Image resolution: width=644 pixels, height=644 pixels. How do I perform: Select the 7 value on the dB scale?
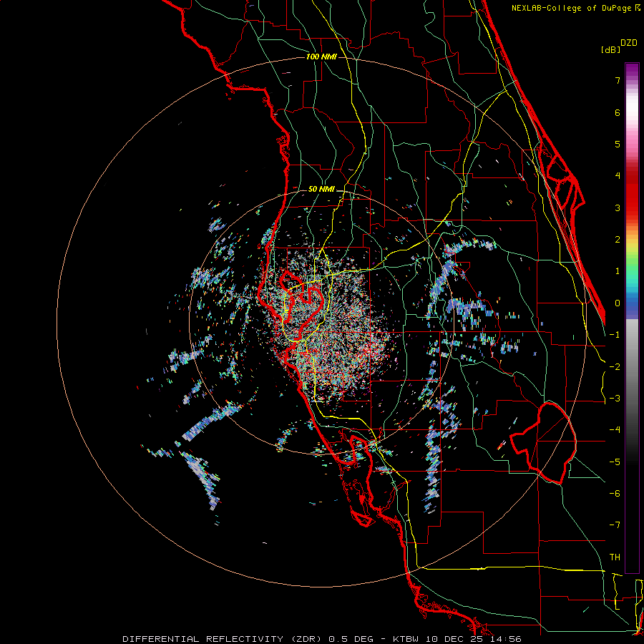pos(618,80)
